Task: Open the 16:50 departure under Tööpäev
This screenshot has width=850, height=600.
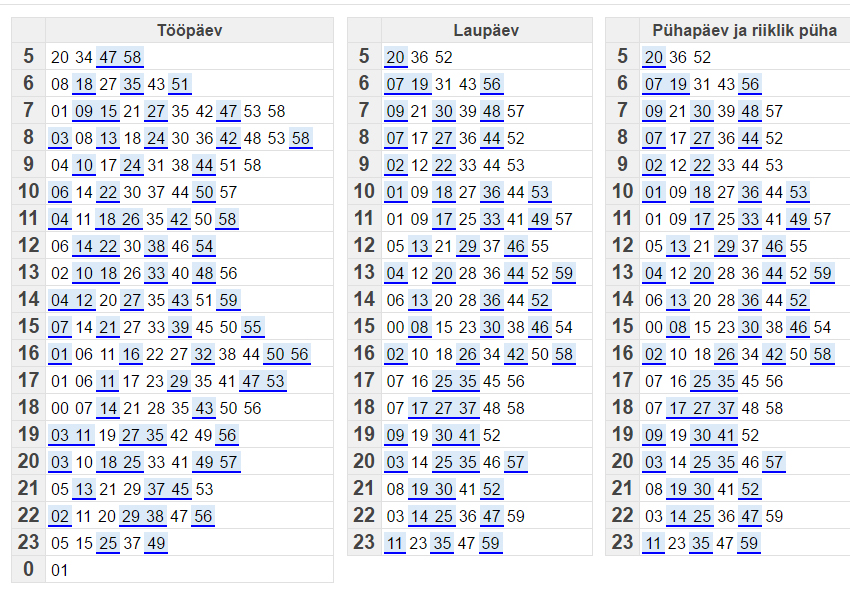Action: (x=275, y=354)
